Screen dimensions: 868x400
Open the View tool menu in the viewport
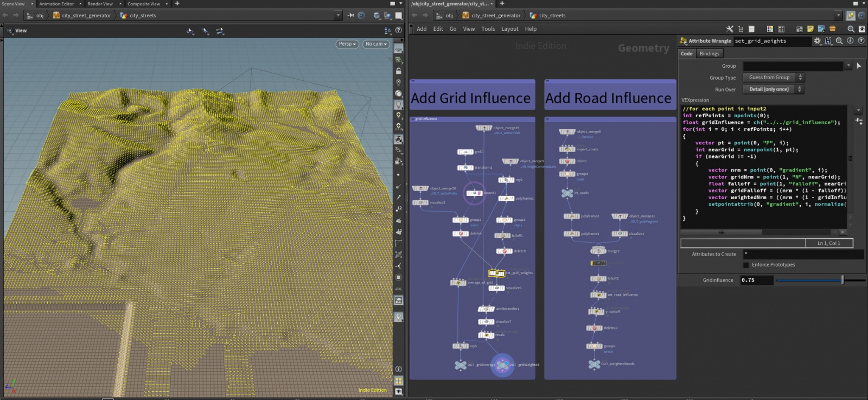16,30
